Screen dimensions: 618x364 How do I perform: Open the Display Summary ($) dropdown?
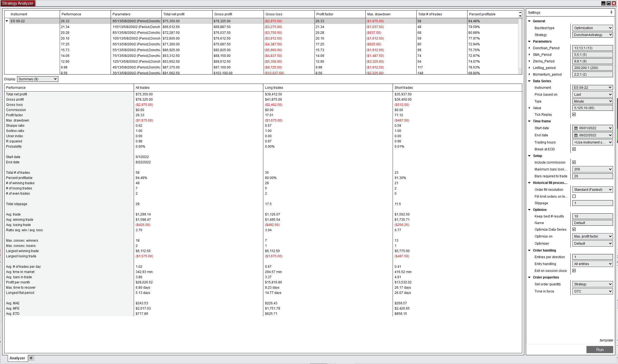coord(38,79)
